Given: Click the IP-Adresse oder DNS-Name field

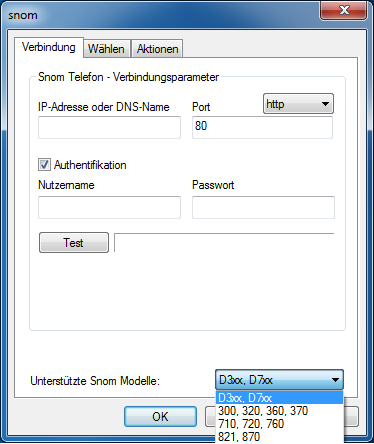Looking at the screenshot, I should pyautogui.click(x=109, y=127).
